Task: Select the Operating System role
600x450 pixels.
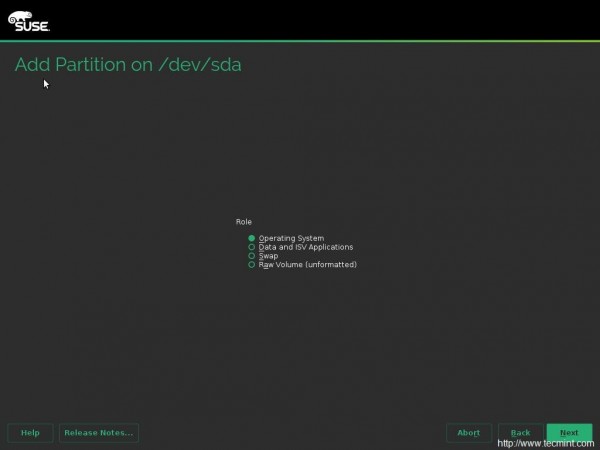Action: 286,238
